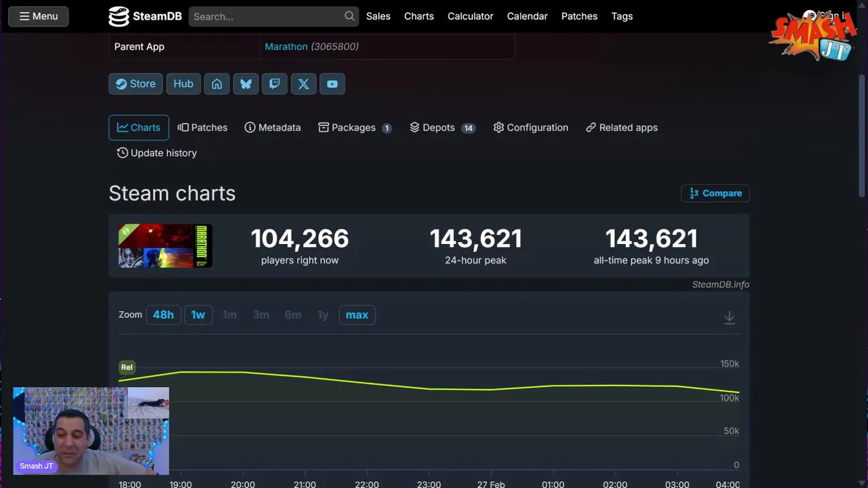Switch to the Configuration tab
Screen dimensions: 868x488
tap(531, 127)
